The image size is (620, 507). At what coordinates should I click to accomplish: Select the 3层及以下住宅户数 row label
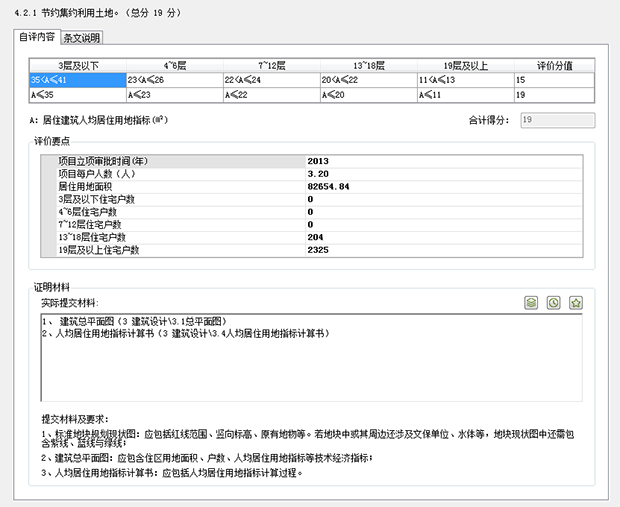coord(181,199)
